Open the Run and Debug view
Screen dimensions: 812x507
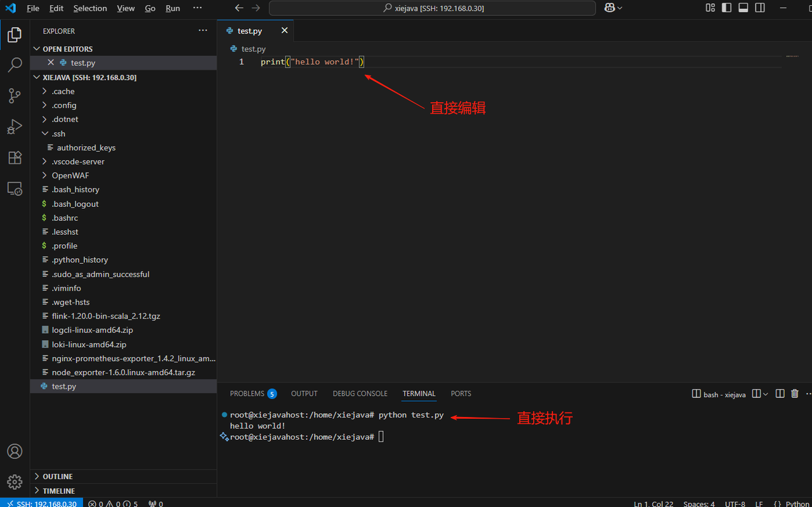[x=15, y=126]
